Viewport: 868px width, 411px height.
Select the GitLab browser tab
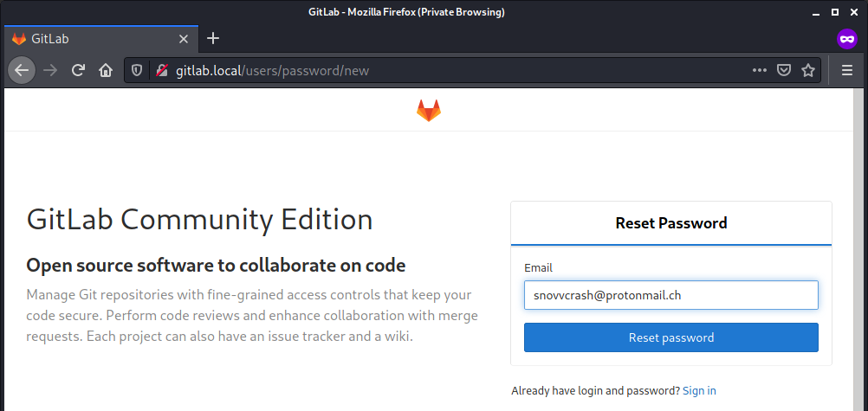(100, 39)
